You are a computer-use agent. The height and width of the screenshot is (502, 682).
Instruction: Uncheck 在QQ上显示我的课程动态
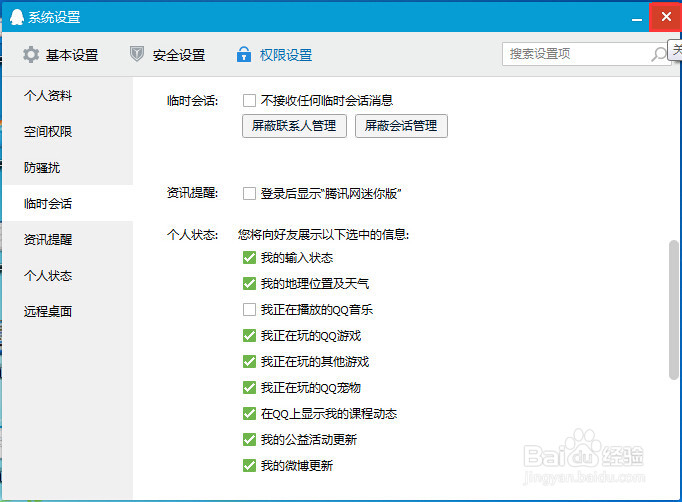pos(249,413)
